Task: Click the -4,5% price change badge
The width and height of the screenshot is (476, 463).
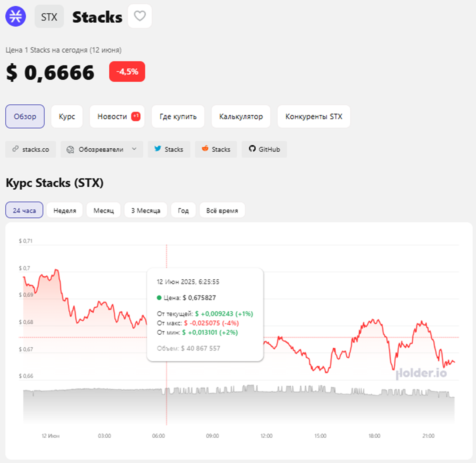Action: pyautogui.click(x=127, y=72)
